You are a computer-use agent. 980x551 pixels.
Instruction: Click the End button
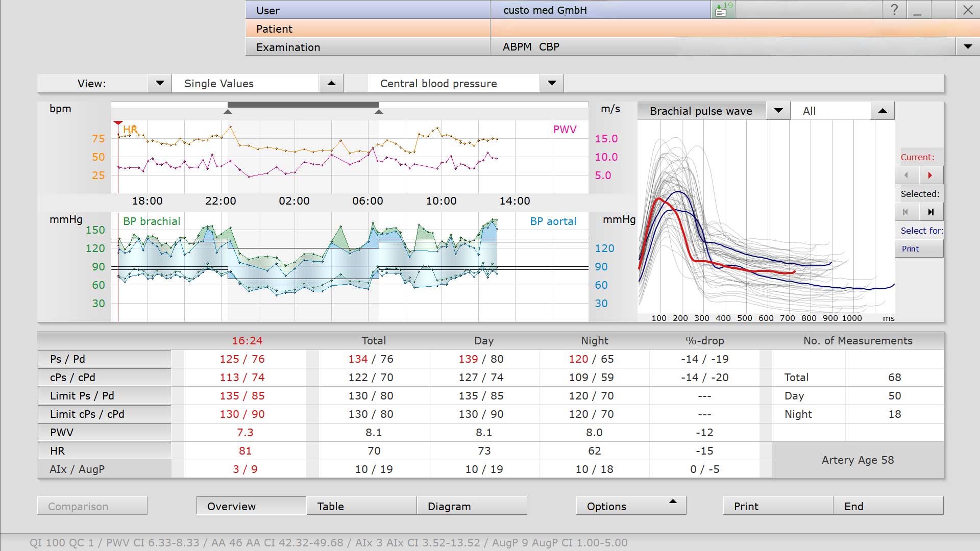coord(888,506)
